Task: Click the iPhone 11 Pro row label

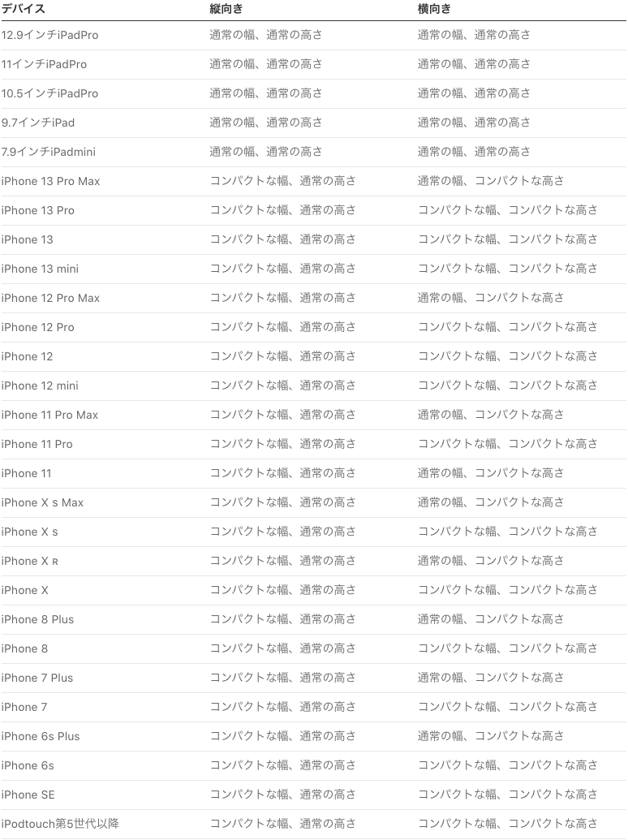Action: tap(37, 444)
